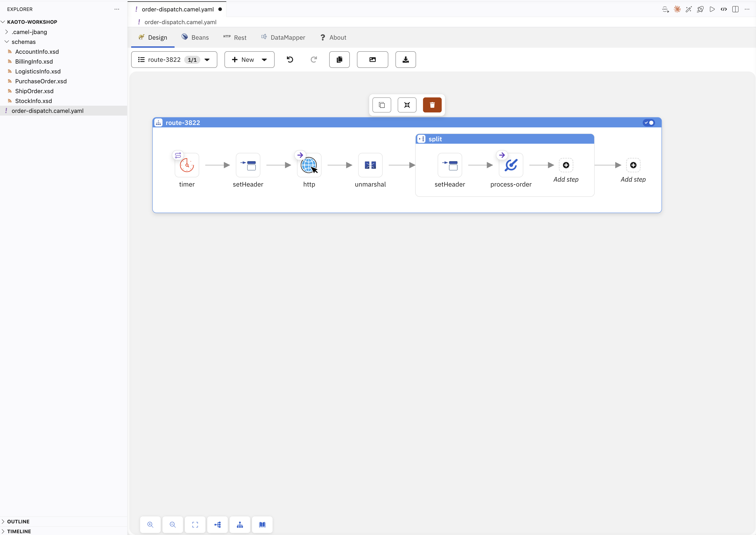Click the Run play icon in the editor title bar
This screenshot has height=535, width=756.
[x=712, y=9]
